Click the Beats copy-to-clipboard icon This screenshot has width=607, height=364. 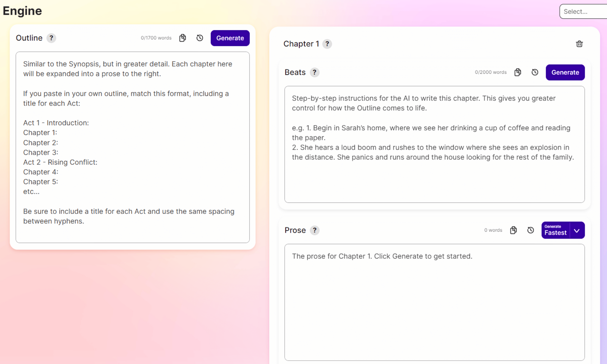pyautogui.click(x=518, y=72)
